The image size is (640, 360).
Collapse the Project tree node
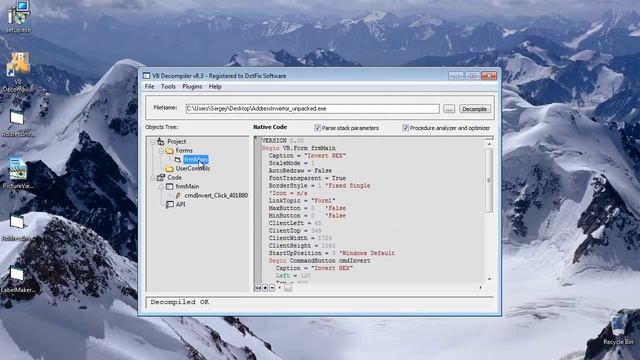152,142
